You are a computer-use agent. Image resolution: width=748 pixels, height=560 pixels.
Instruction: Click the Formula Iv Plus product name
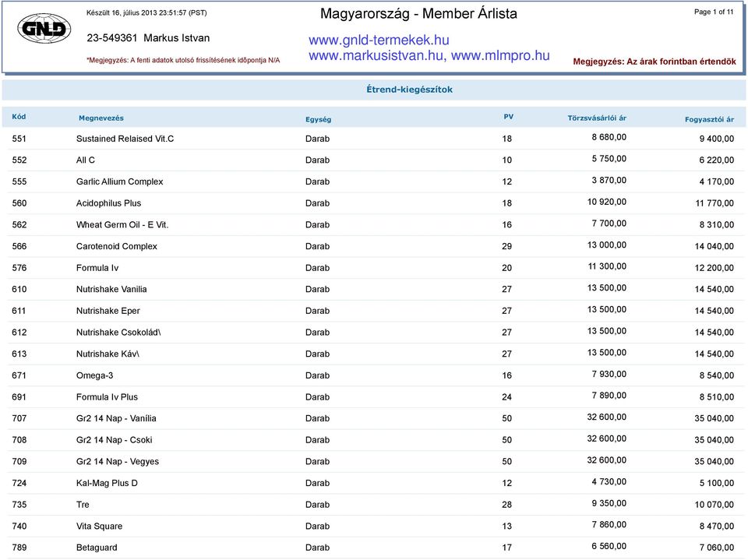107,397
